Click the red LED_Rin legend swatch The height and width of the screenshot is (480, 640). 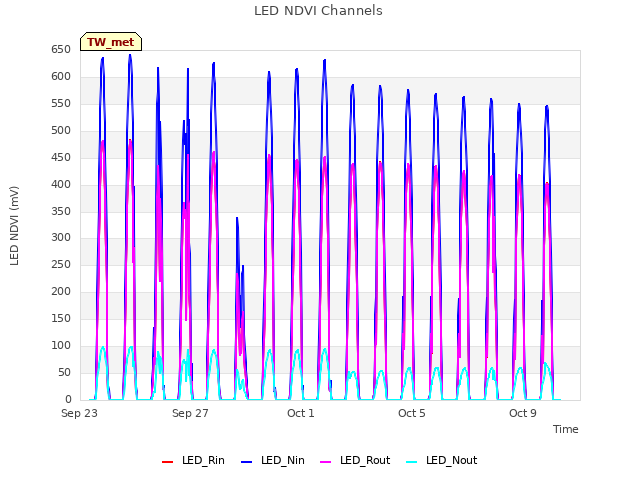pos(167,462)
